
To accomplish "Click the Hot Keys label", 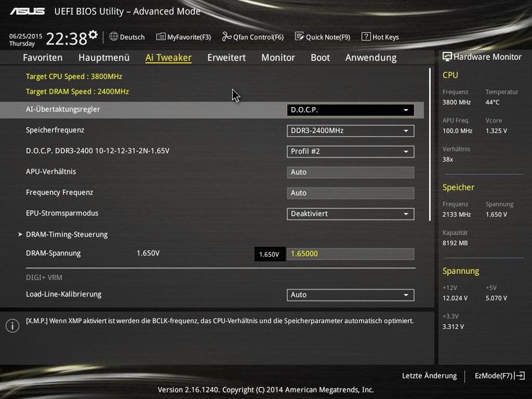I will [386, 37].
